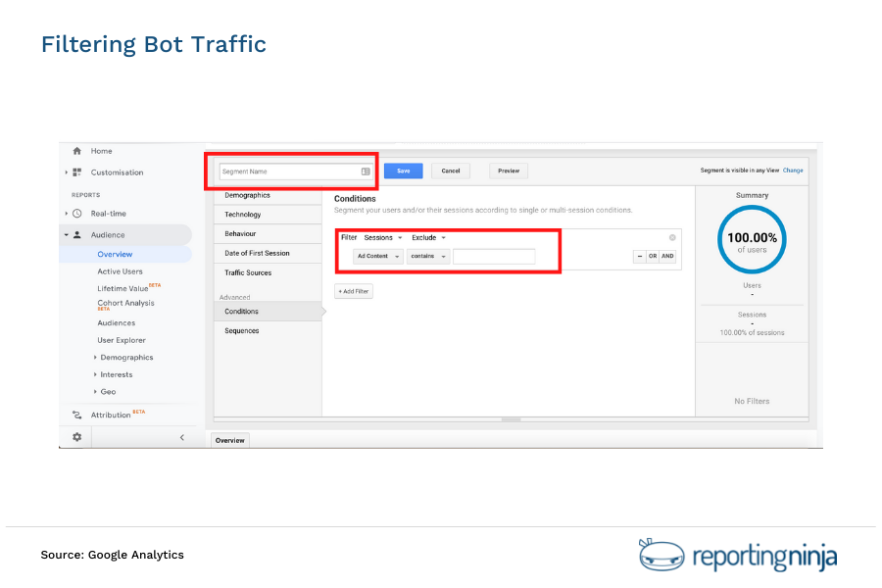Click the OR button
This screenshot has width=882, height=588.
pos(653,256)
